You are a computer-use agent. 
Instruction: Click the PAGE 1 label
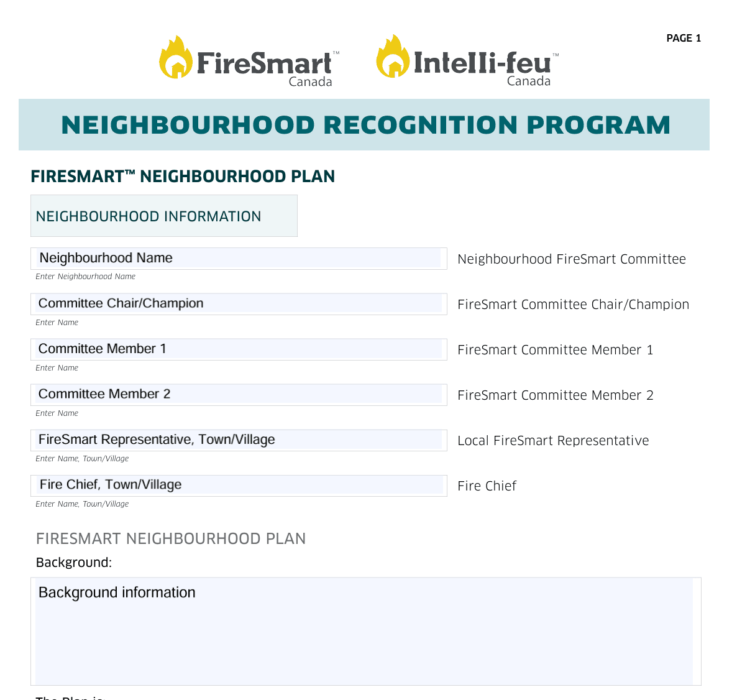684,38
